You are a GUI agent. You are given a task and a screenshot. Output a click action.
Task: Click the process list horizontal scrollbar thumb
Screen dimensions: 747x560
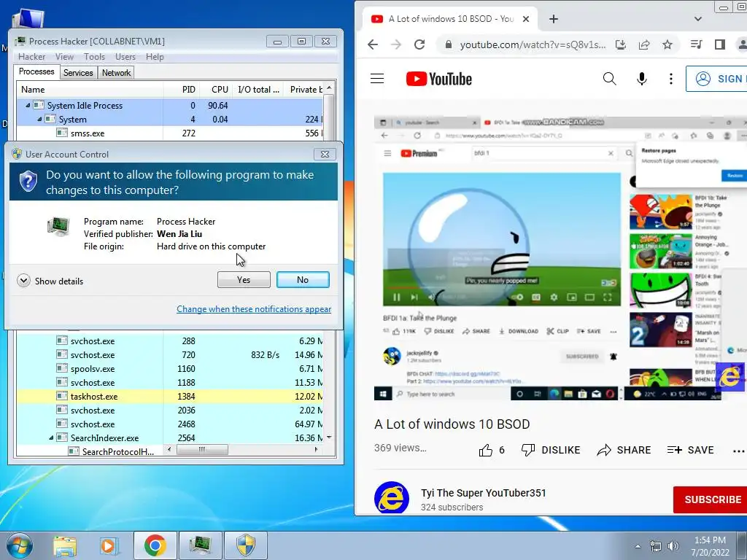202,449
